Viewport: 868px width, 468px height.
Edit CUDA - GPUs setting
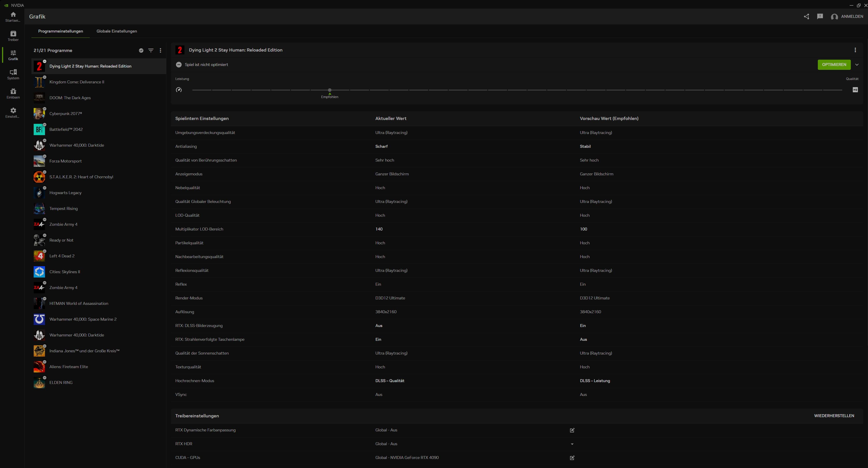(572, 458)
